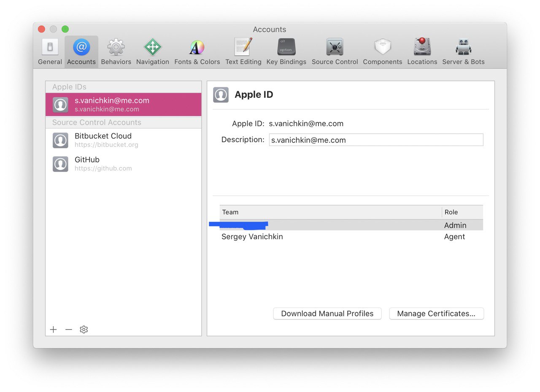The width and height of the screenshot is (540, 392).
Task: Select the Bitbucket Cloud account
Action: [124, 140]
